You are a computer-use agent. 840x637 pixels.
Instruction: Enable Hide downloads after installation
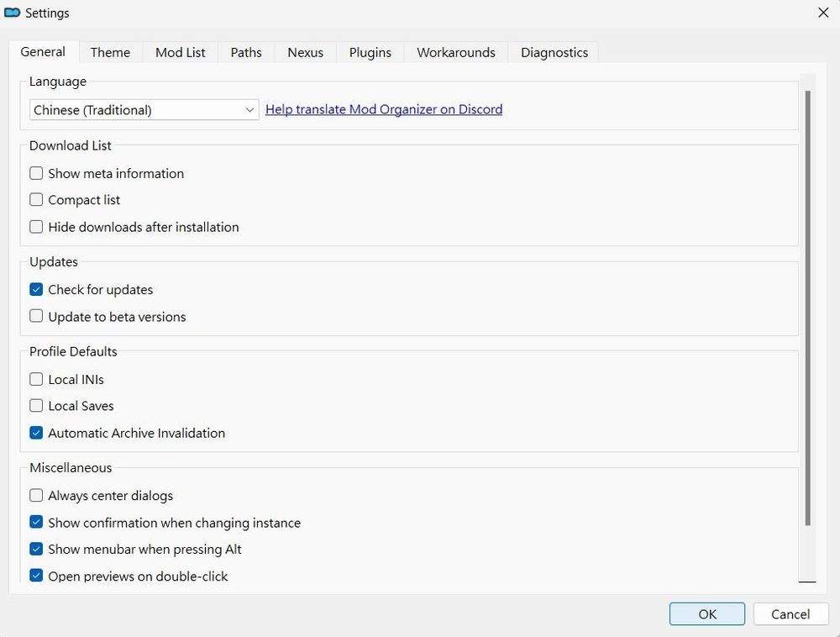[36, 227]
